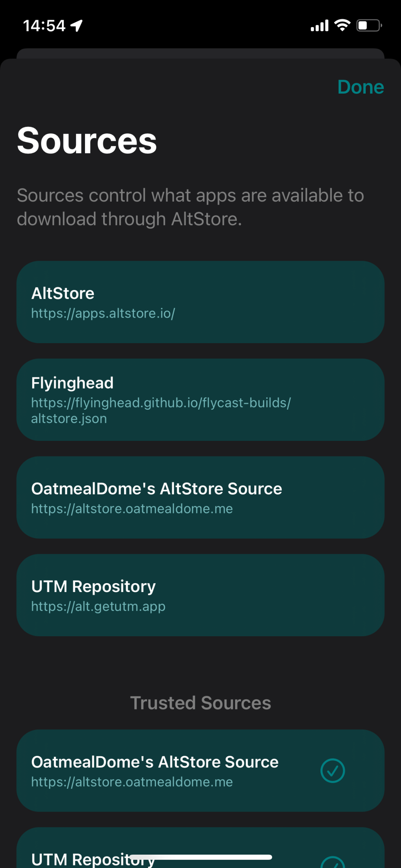Viewport: 401px width, 868px height.
Task: Tap the cellular signal bars icon
Action: (x=320, y=26)
